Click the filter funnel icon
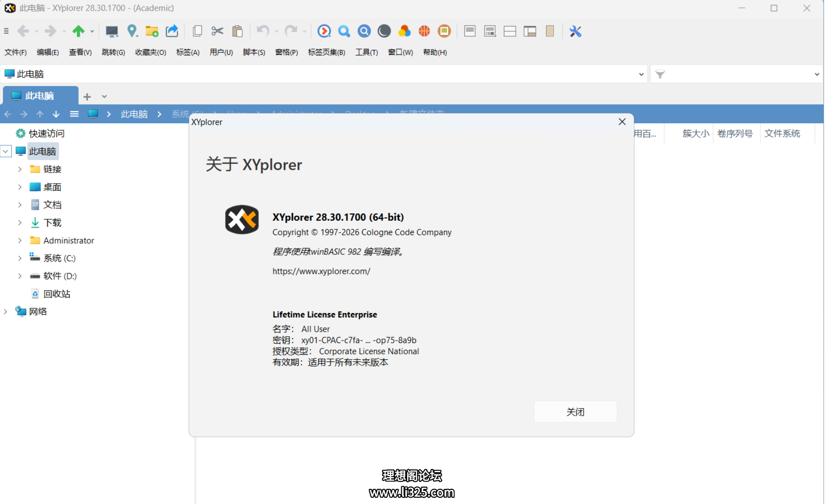The width and height of the screenshot is (825, 504). 660,74
